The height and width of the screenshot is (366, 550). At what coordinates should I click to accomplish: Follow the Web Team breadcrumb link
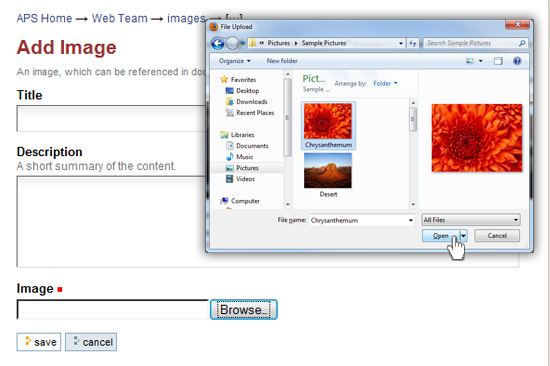120,18
